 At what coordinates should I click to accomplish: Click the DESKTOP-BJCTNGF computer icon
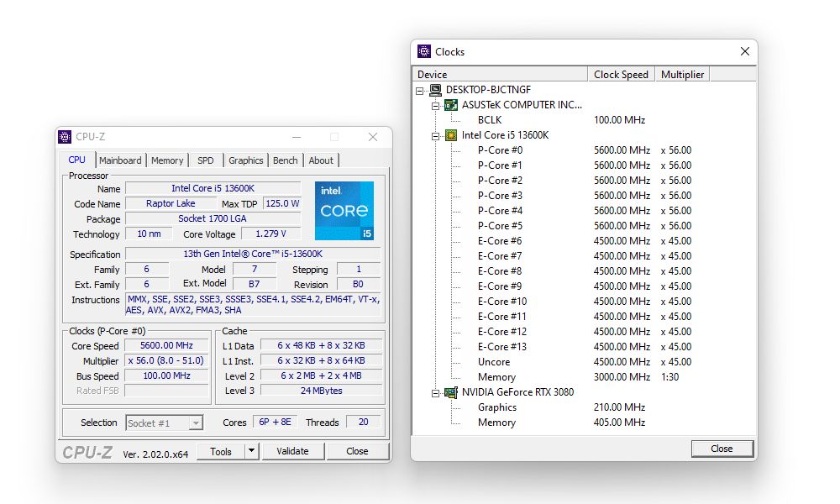(435, 90)
